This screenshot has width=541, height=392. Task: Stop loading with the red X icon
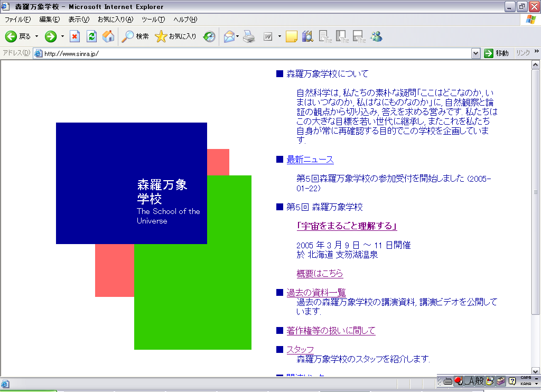tap(75, 36)
